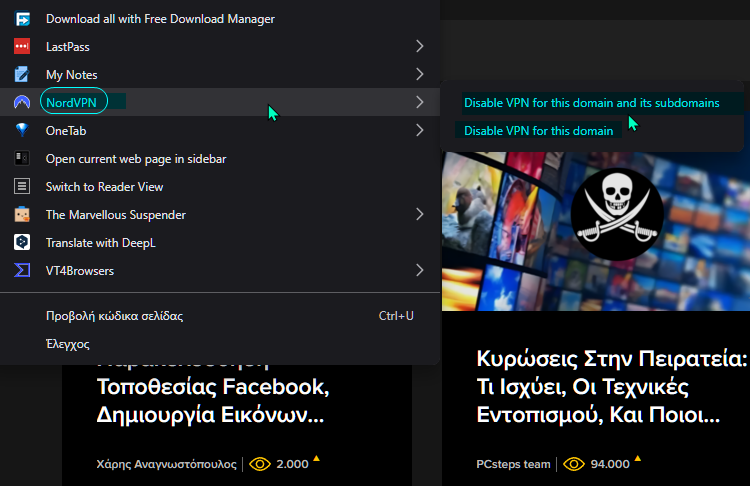Image resolution: width=750 pixels, height=486 pixels.
Task: Open article Κυρώσεις Στην Πειρατεία headline
Action: (x=612, y=387)
